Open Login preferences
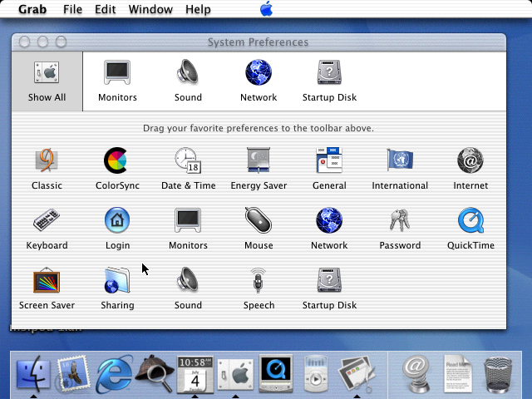 [117, 229]
